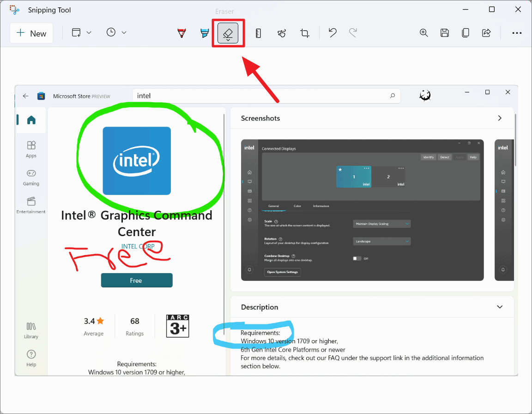The height and width of the screenshot is (414, 532).
Task: Click the 68 Ratings count
Action: (x=135, y=326)
